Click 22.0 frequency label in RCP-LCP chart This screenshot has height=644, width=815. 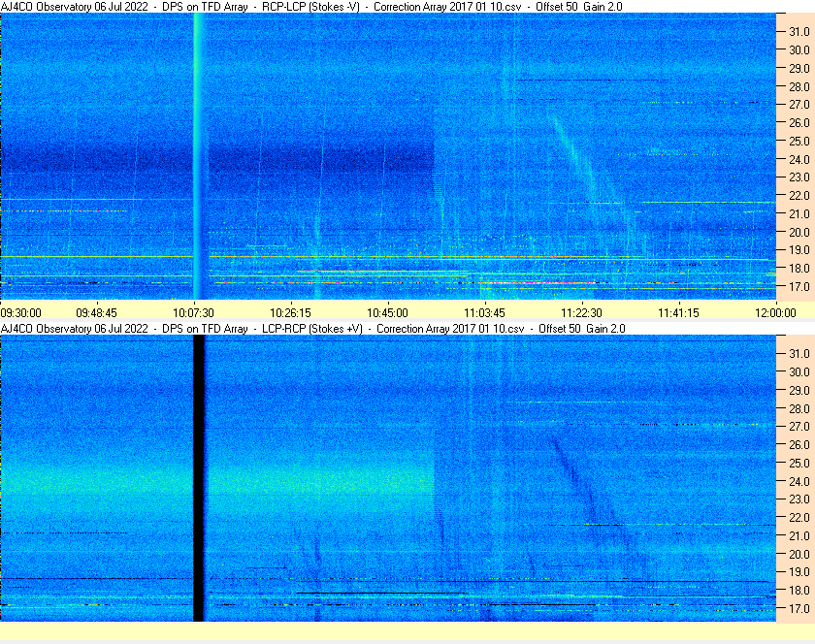799,196
